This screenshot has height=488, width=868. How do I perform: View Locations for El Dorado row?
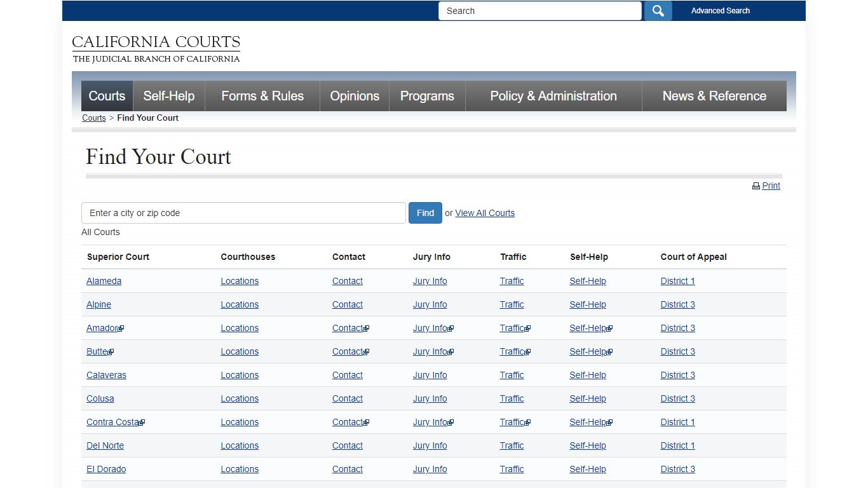click(x=240, y=469)
